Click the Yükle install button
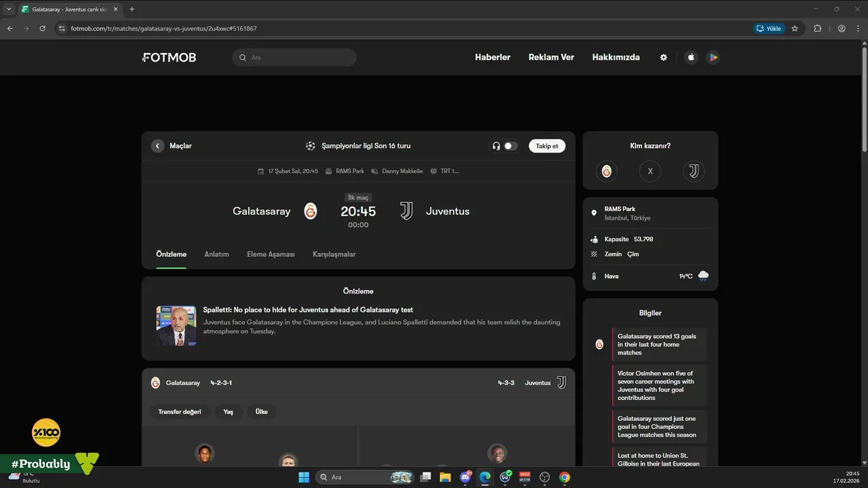The image size is (868, 488). (x=768, y=28)
